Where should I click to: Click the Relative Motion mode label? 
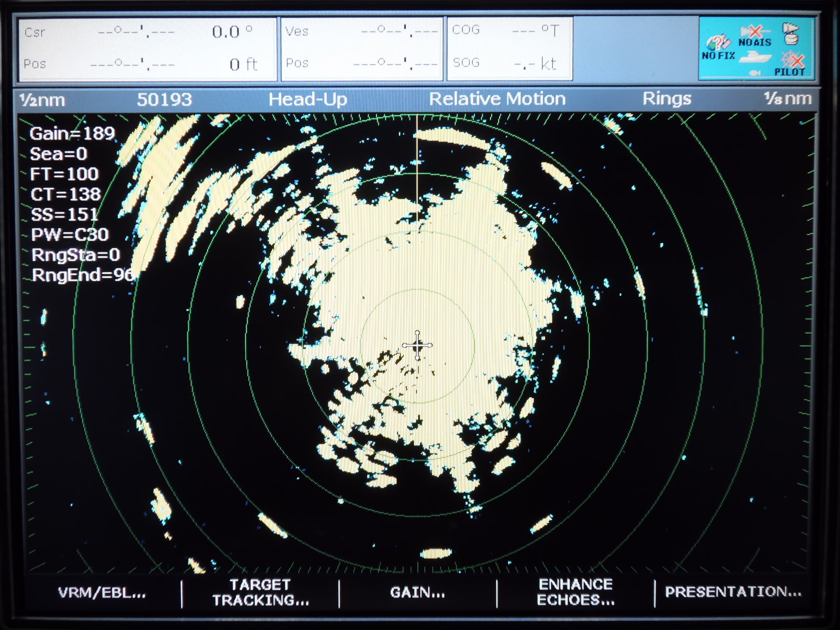[497, 99]
